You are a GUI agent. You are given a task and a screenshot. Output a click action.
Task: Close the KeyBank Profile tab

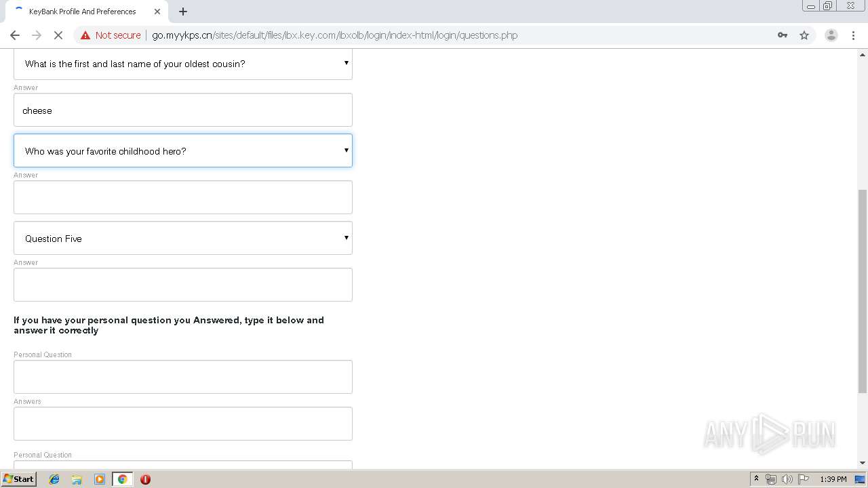(157, 12)
